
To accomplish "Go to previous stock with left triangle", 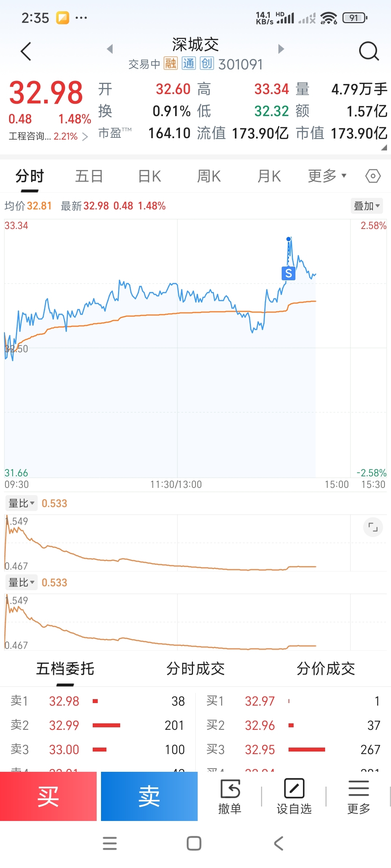I will (110, 49).
